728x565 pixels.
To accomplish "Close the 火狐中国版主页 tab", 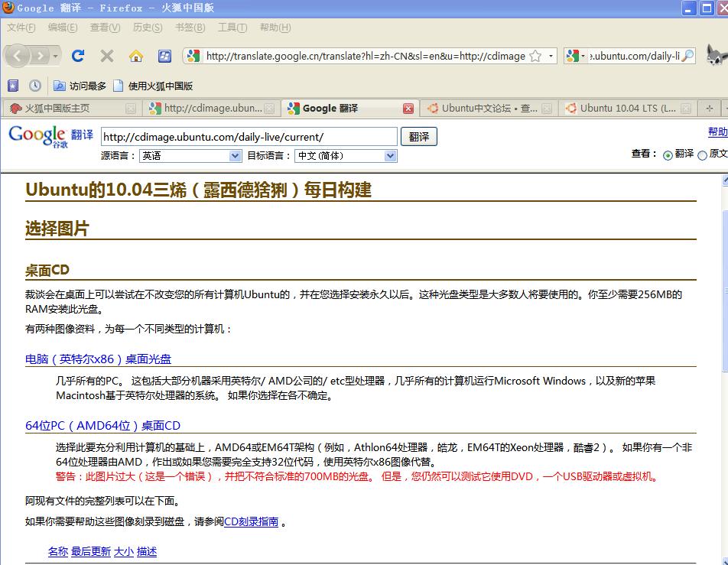I will coord(131,109).
